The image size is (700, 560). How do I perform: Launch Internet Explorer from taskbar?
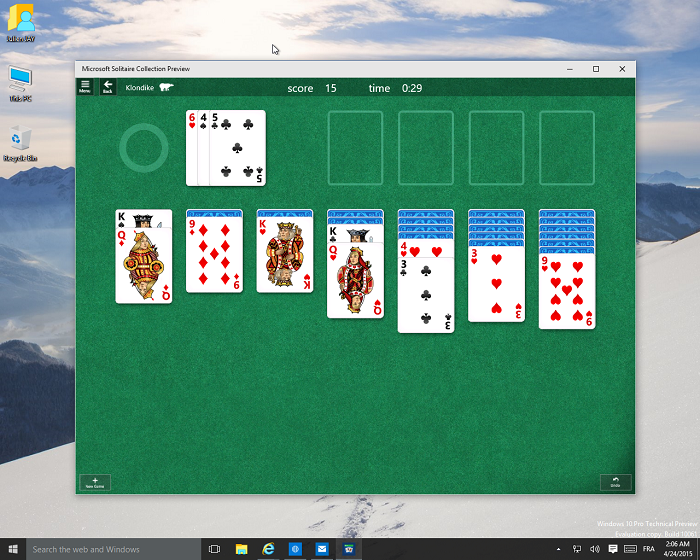pos(268,549)
